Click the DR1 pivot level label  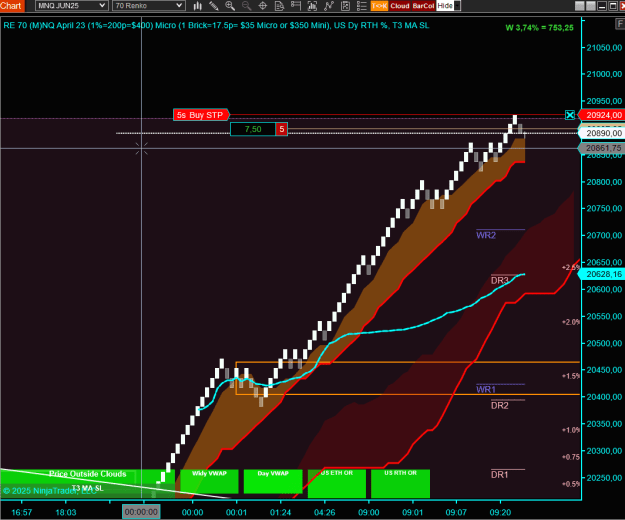[x=499, y=475]
